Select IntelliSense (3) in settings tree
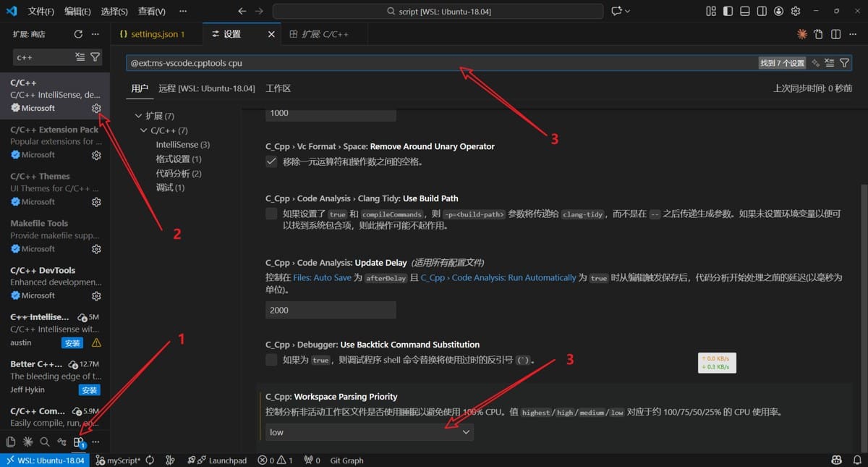 (182, 145)
